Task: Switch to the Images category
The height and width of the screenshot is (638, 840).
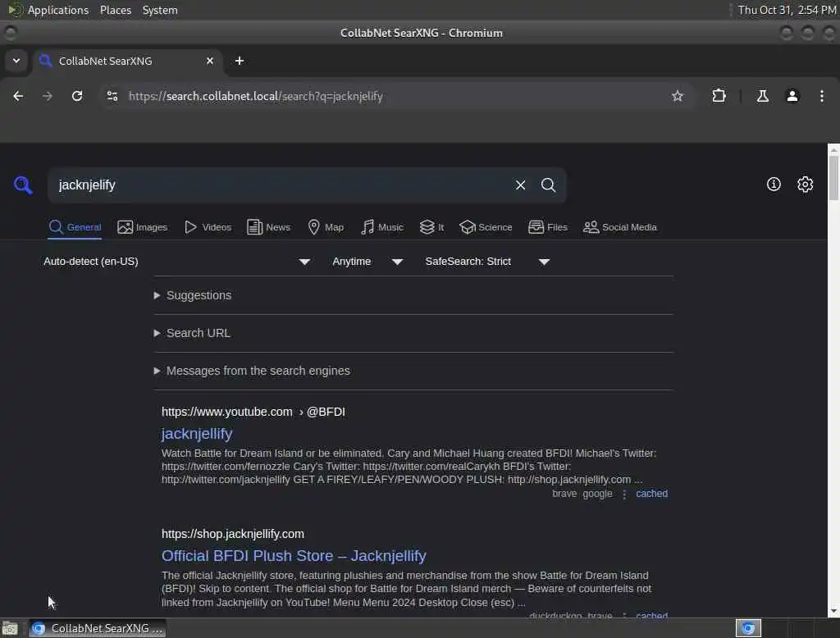Action: (143, 227)
